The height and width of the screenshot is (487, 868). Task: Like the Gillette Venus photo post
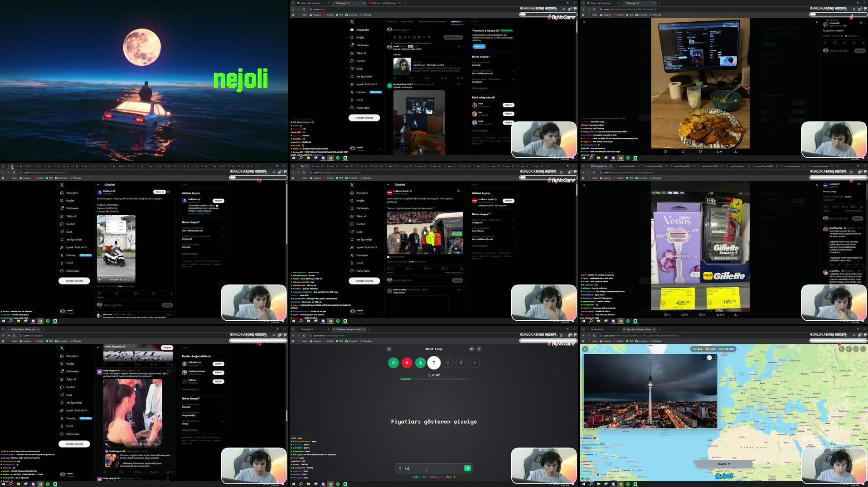point(700,314)
